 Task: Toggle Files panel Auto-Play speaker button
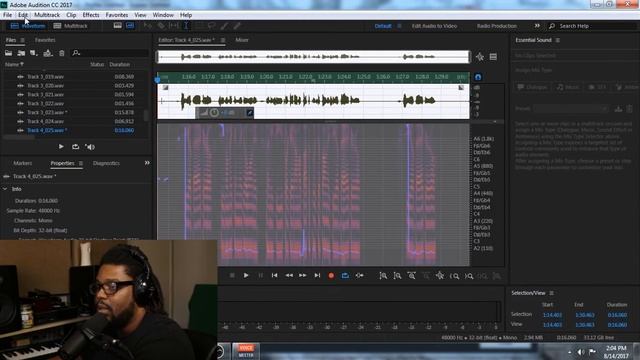click(x=90, y=147)
